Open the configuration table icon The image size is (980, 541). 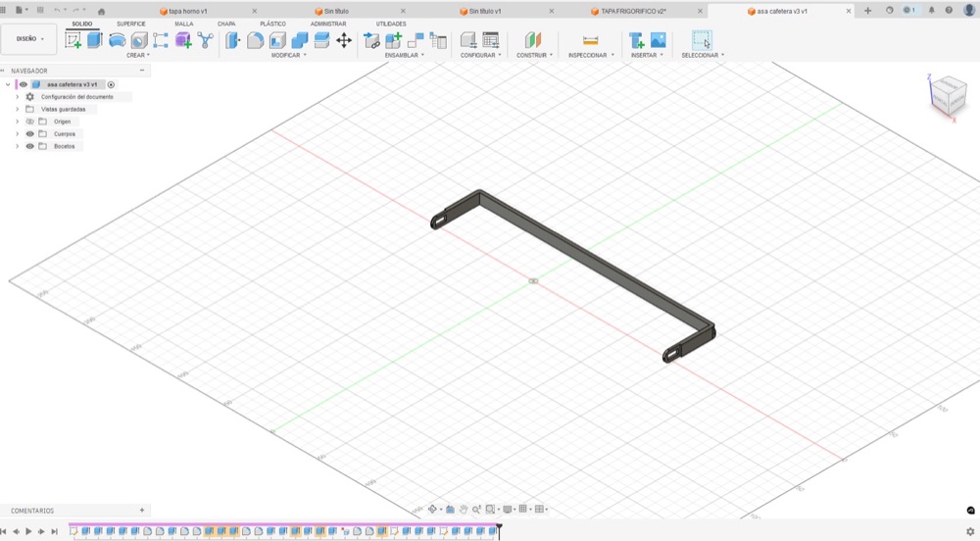click(x=491, y=40)
